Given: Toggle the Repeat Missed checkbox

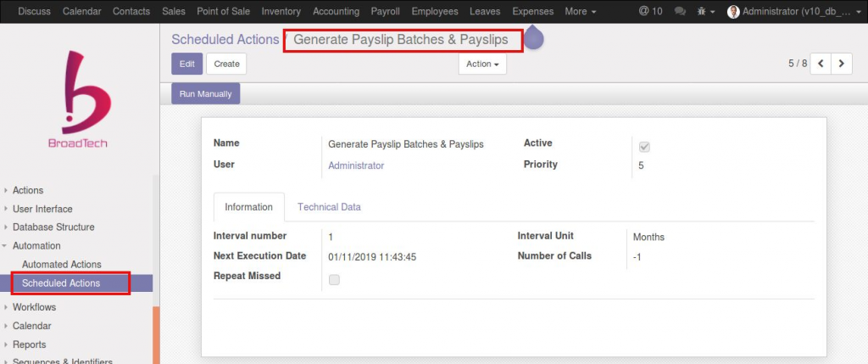Looking at the screenshot, I should [334, 279].
